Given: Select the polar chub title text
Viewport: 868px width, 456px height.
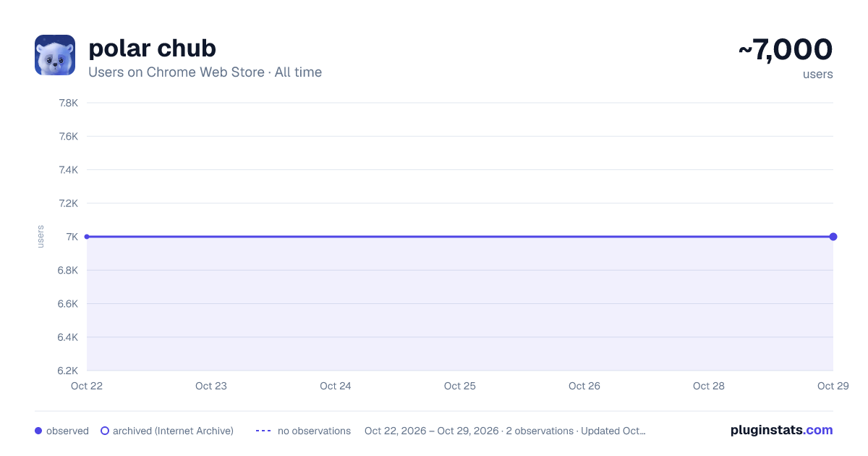Looking at the screenshot, I should pos(152,48).
